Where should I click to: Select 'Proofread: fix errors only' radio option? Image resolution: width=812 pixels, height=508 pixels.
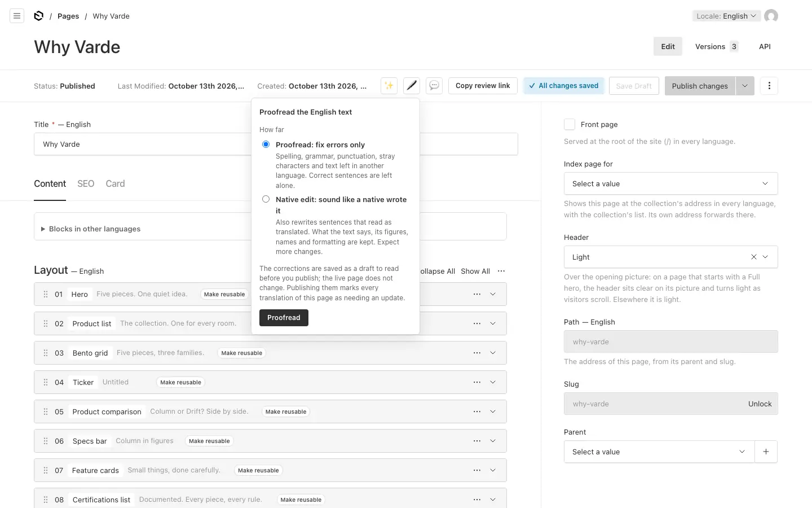pyautogui.click(x=266, y=144)
